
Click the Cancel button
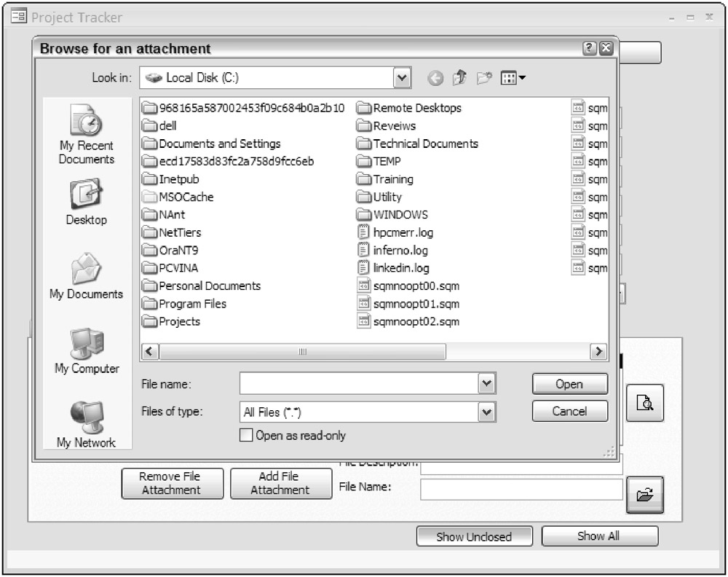(x=569, y=412)
